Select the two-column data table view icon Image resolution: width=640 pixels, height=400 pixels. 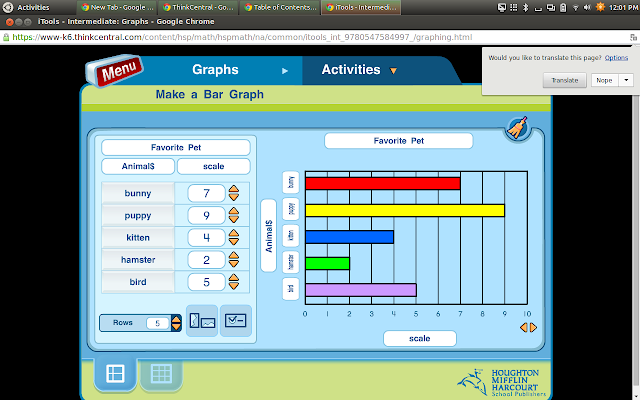[115, 373]
